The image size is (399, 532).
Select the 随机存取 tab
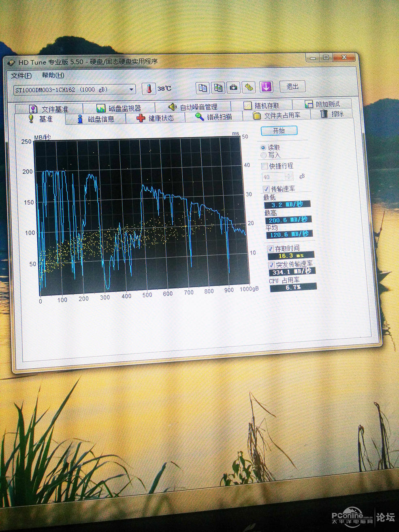coord(262,106)
